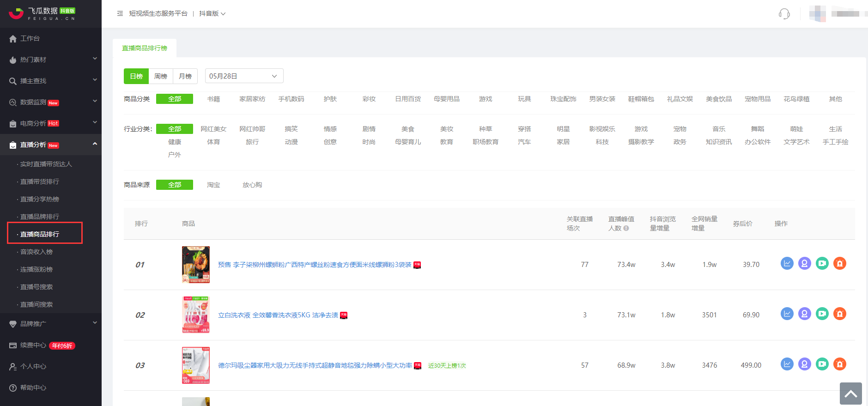
Task: Open the 立白洗衣液 product link
Action: point(278,315)
